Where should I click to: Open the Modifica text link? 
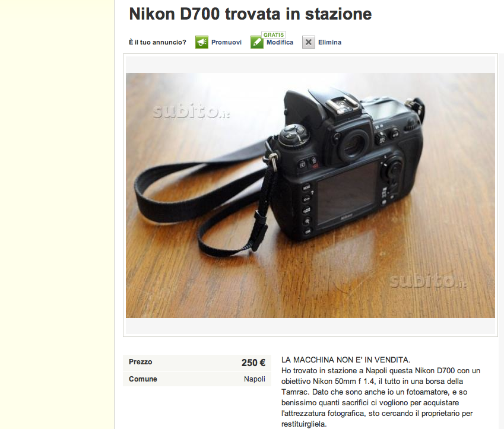tap(280, 42)
